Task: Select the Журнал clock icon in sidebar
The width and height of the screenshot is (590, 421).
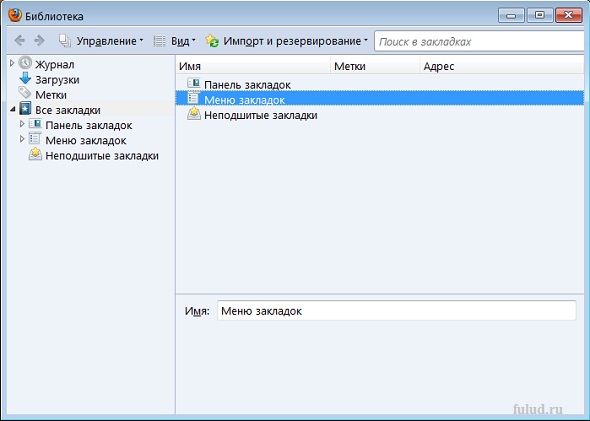Action: pos(25,63)
